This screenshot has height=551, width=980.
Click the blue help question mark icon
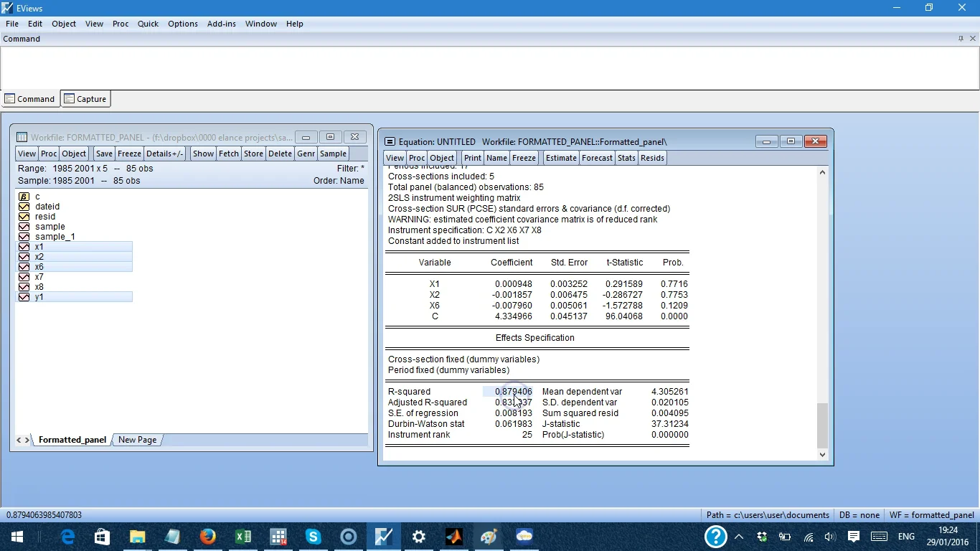(715, 537)
